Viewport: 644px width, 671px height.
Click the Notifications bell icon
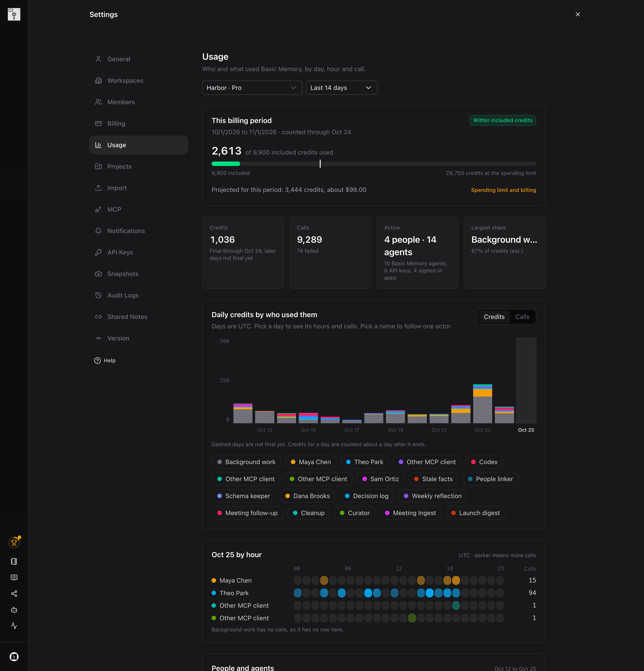(x=98, y=231)
